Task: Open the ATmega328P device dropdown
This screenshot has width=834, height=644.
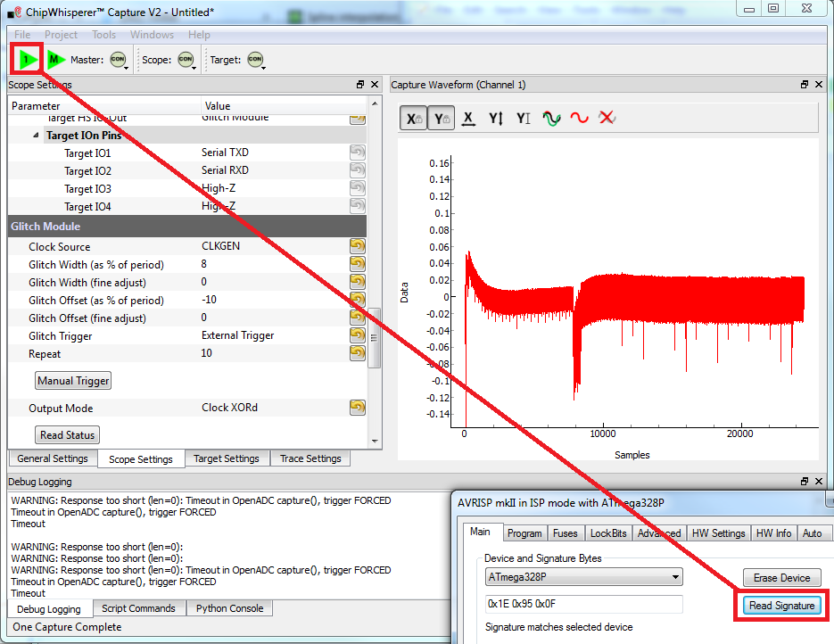Action: pos(583,577)
